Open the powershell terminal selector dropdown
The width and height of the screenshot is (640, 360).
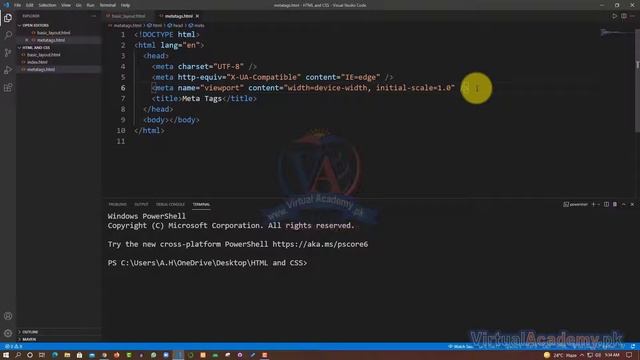576,204
